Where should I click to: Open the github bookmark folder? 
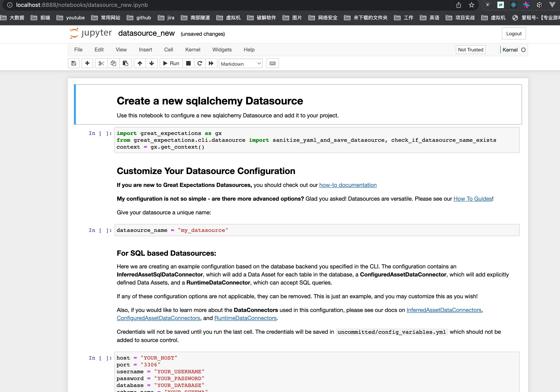pos(139,18)
